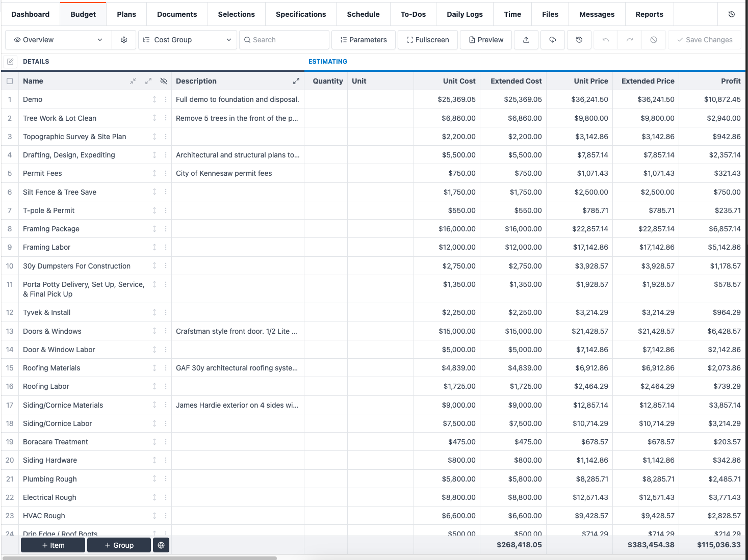The height and width of the screenshot is (560, 748).
Task: Toggle the select-all checkbox in header
Action: pyautogui.click(x=10, y=81)
